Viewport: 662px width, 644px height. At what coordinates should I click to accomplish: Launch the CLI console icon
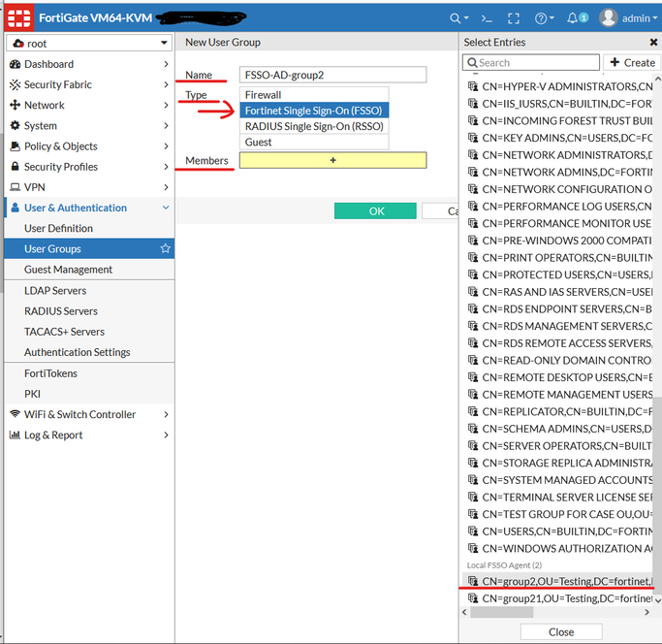[487, 18]
